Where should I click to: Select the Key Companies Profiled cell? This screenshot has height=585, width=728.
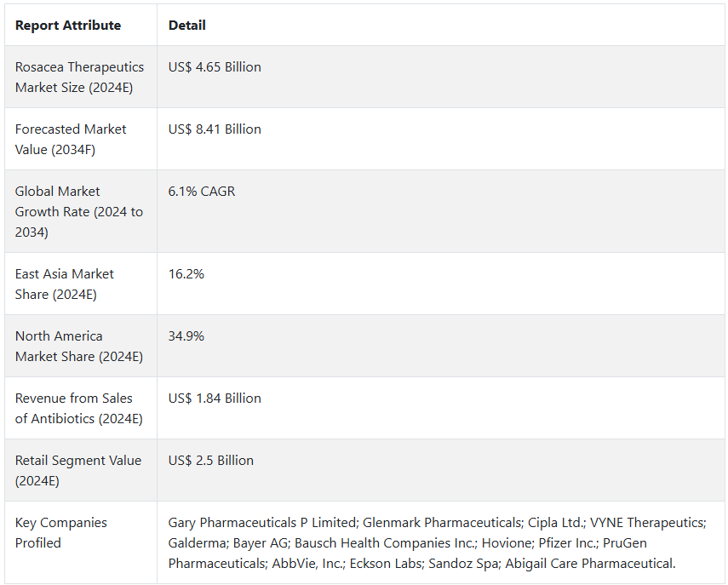pyautogui.click(x=81, y=542)
